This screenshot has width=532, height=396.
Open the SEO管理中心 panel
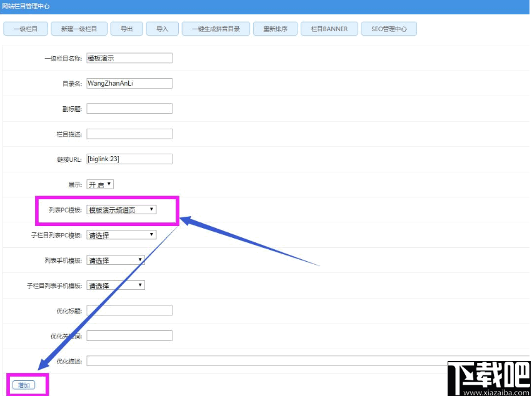388,28
